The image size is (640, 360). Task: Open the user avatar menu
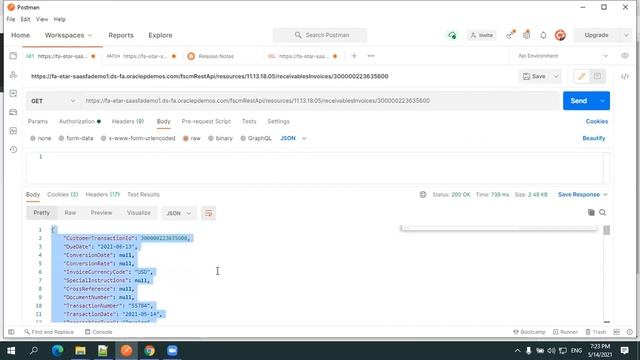pos(560,36)
